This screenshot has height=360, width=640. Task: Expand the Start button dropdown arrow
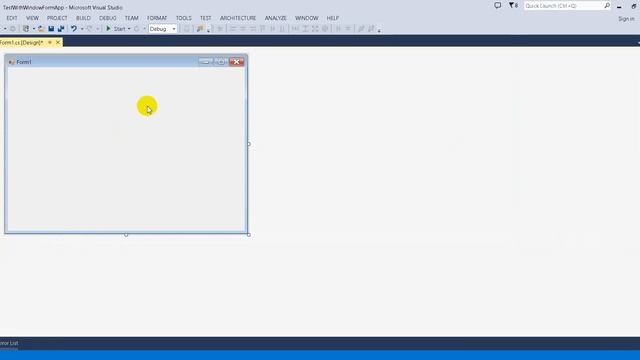tap(129, 29)
